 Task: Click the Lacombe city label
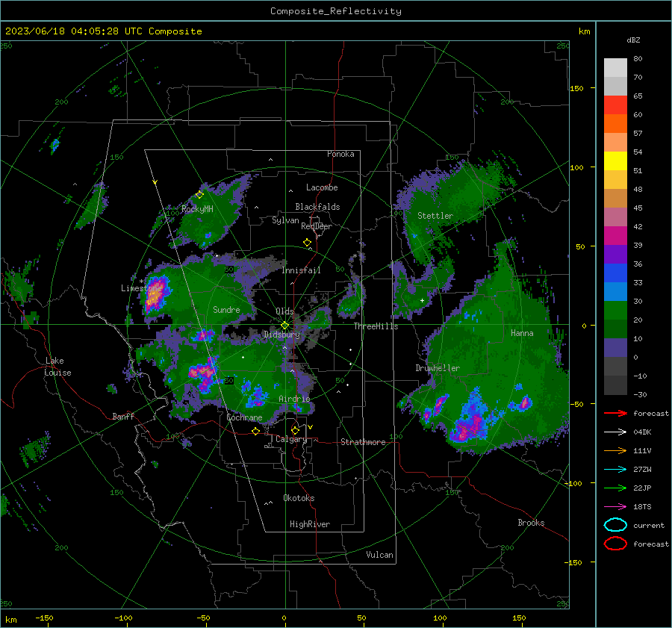coord(322,187)
